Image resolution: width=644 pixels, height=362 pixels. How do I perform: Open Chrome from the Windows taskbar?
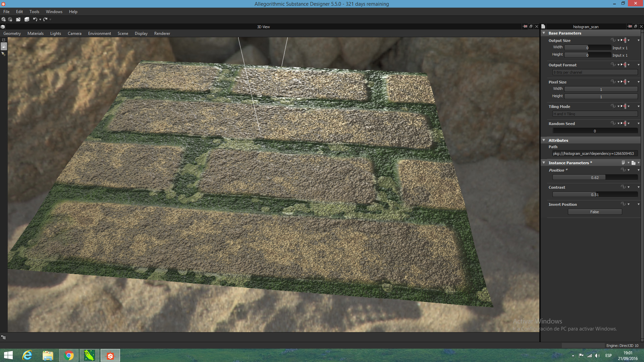69,355
